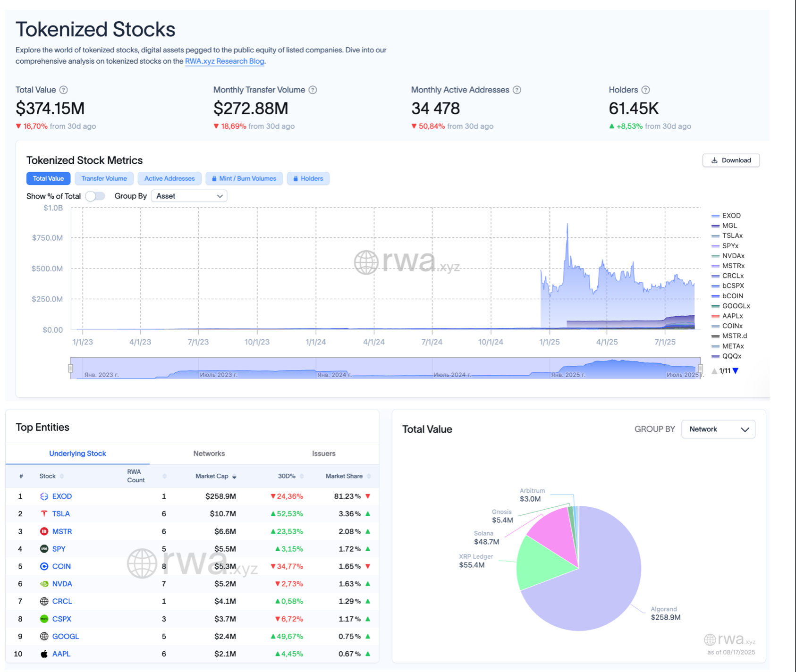Click the Monthly Active Addresses info icon
The width and height of the screenshot is (796, 672).
(517, 90)
